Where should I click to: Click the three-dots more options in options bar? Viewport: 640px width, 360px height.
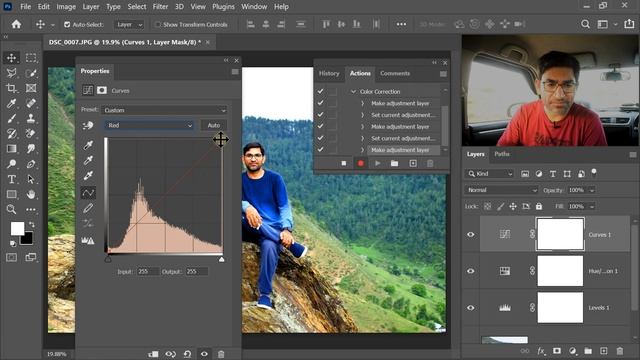pyautogui.click(x=401, y=24)
